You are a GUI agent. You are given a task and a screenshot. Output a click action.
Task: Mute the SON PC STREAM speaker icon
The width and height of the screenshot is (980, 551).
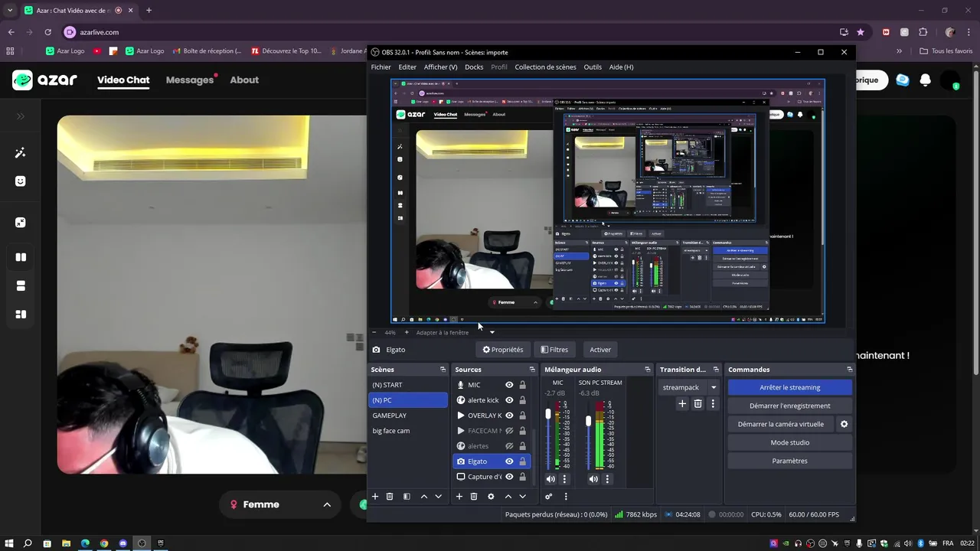pyautogui.click(x=593, y=479)
